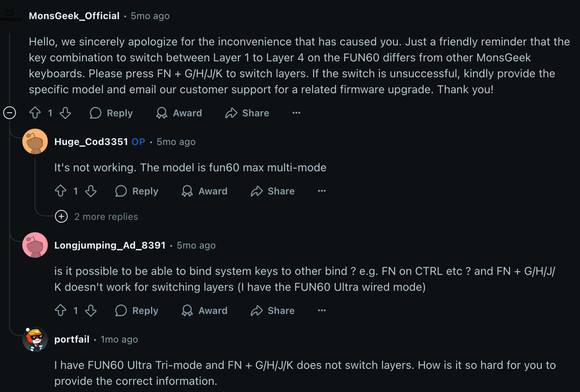Expand the 2 more replies
This screenshot has width=580, height=392.
point(97,216)
